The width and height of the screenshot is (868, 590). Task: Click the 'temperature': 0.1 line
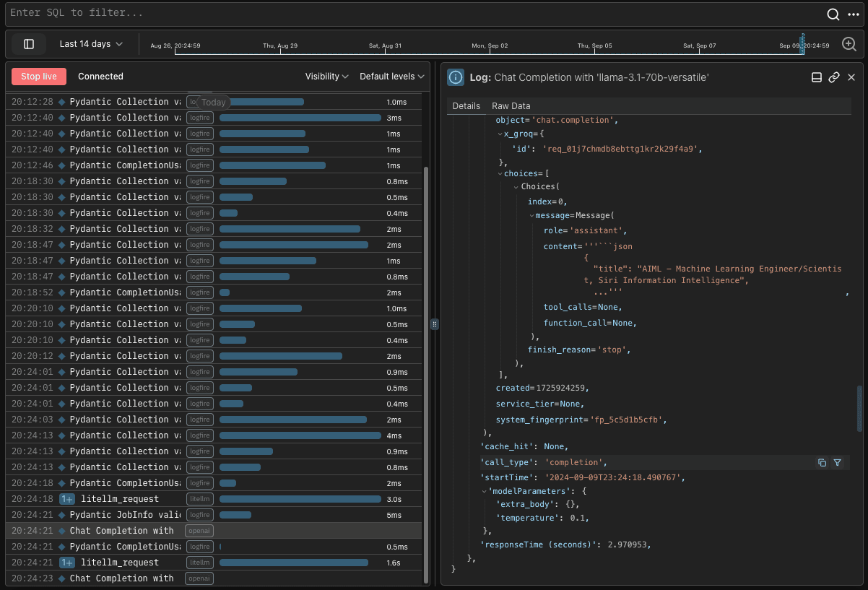click(x=542, y=519)
